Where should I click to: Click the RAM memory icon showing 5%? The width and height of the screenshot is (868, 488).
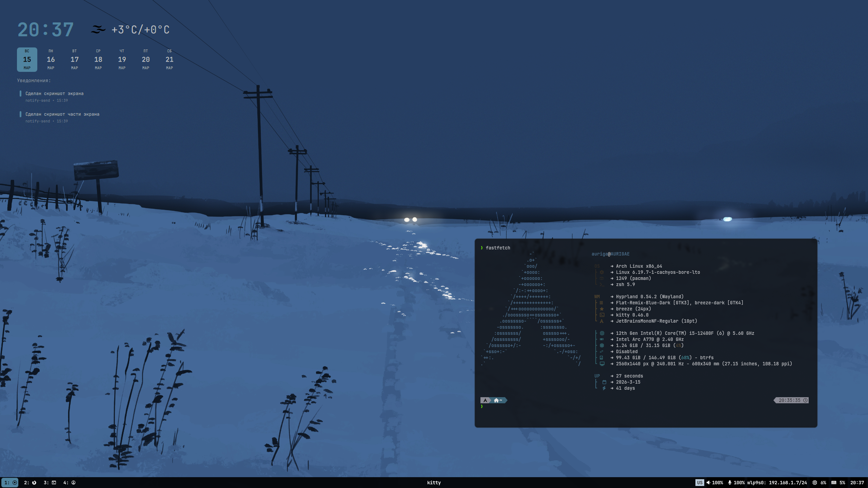pyautogui.click(x=834, y=483)
